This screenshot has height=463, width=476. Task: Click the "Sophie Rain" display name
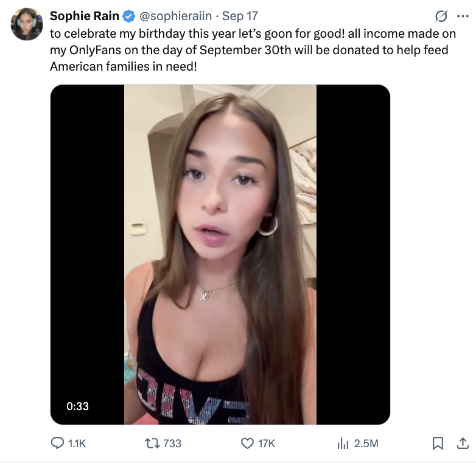pos(84,16)
